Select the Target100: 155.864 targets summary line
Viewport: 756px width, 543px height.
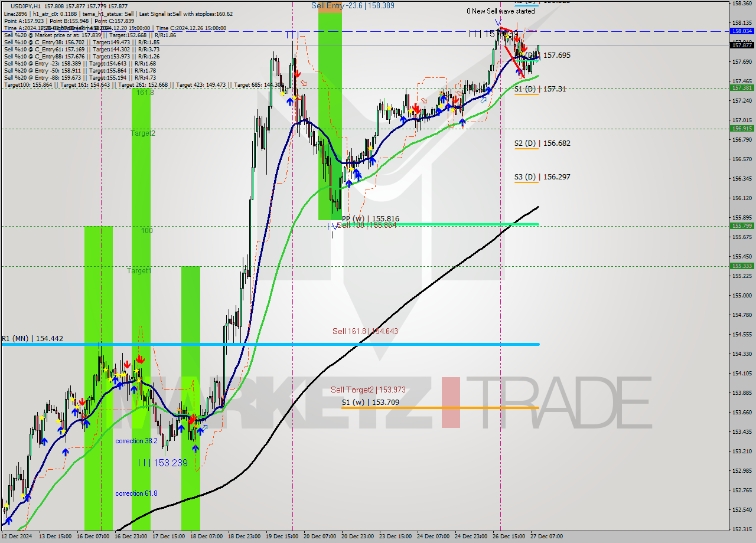click(x=142, y=85)
